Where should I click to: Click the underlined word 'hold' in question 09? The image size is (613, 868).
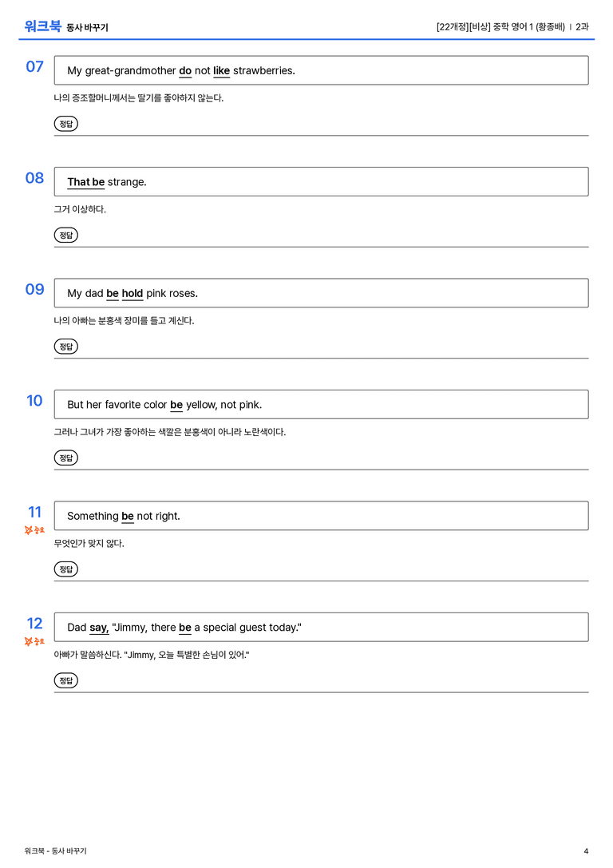pyautogui.click(x=132, y=293)
